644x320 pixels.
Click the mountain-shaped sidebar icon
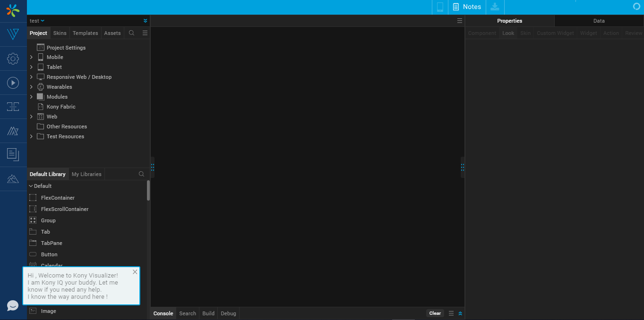click(13, 179)
